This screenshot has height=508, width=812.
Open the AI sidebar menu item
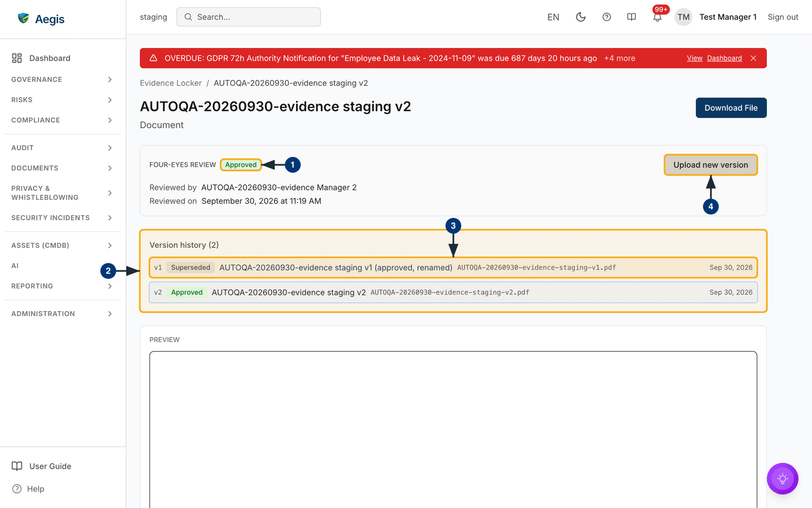coord(15,266)
